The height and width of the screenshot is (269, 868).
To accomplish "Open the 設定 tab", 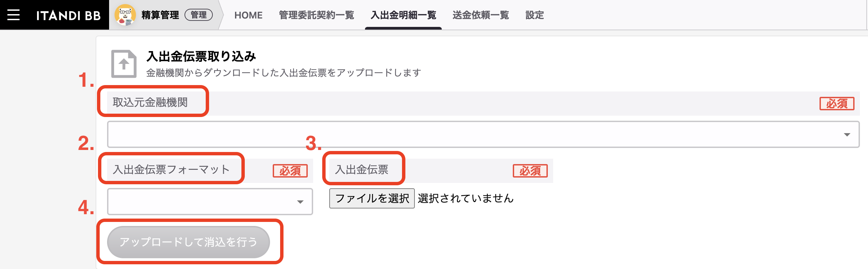I will pos(535,15).
